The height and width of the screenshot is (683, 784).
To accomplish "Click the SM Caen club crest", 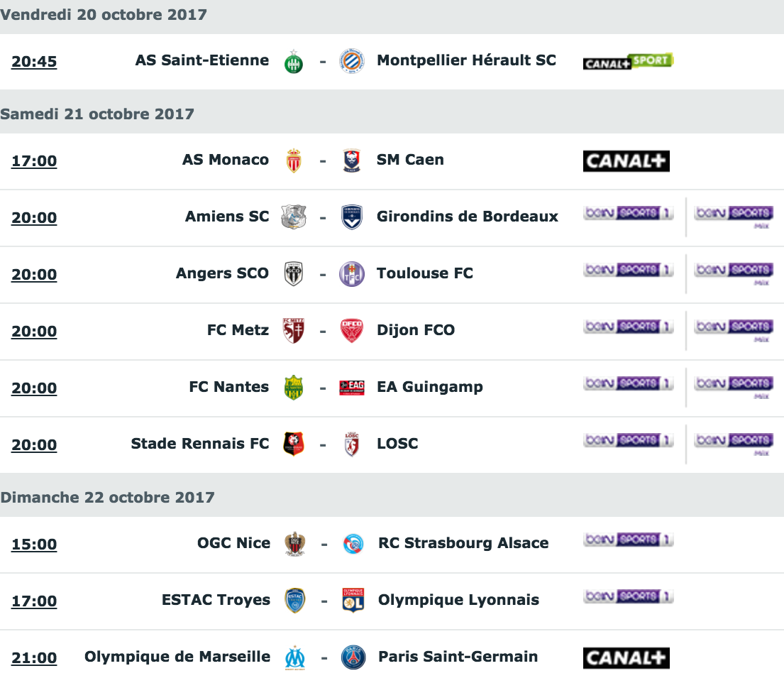I will click(351, 160).
